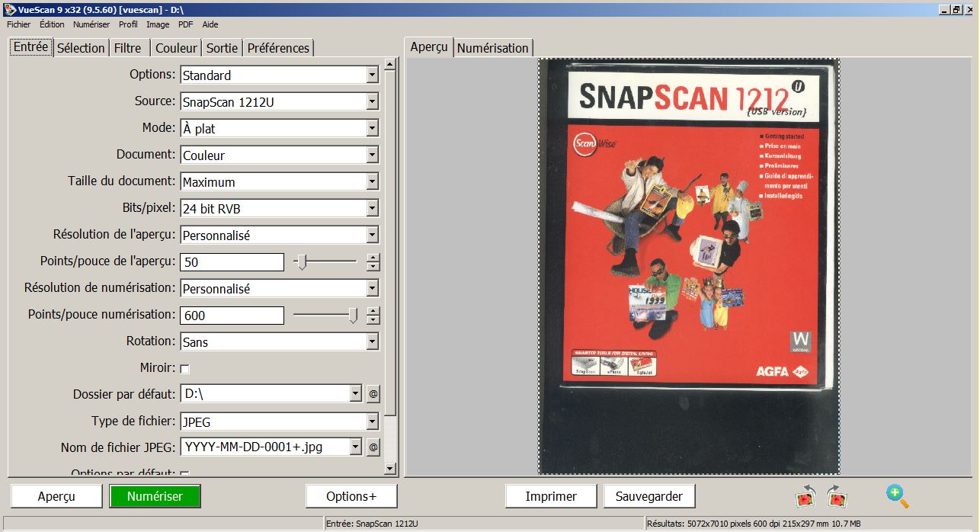Click the Points/pouce numérisation value field

pos(232,316)
